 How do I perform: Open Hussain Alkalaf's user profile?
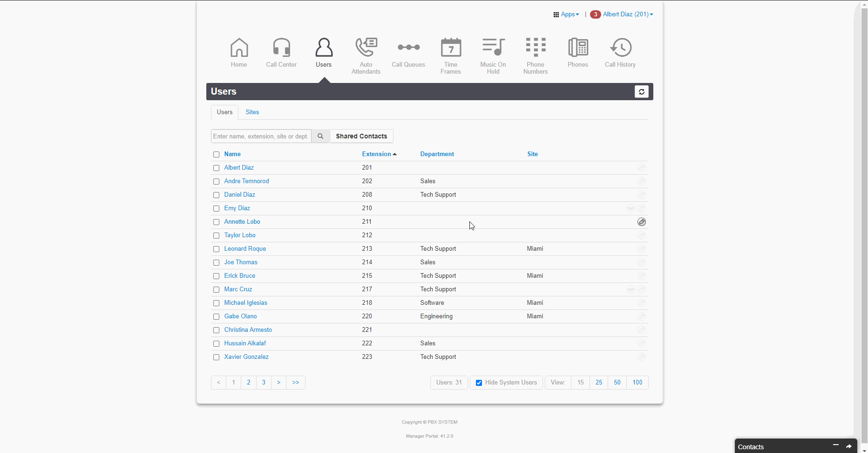coord(245,343)
